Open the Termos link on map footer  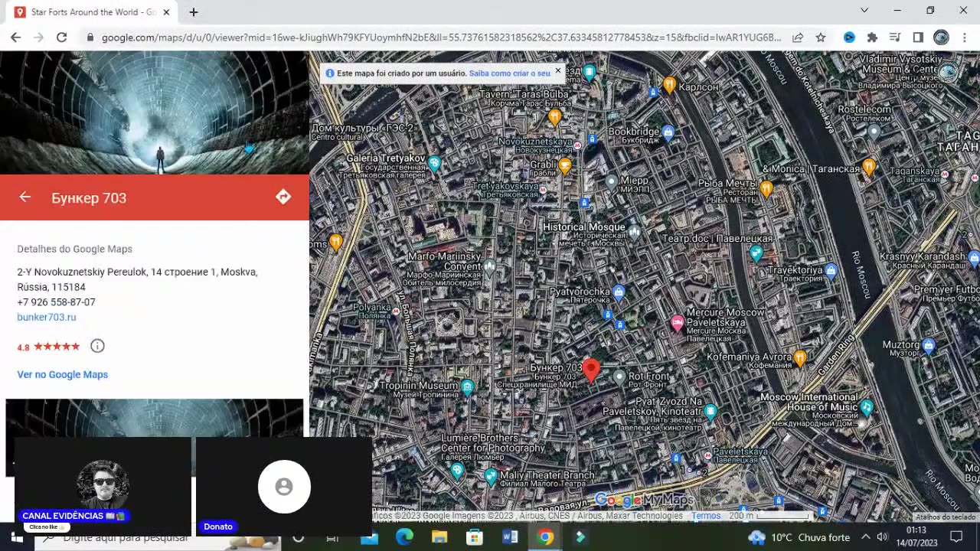click(x=706, y=516)
